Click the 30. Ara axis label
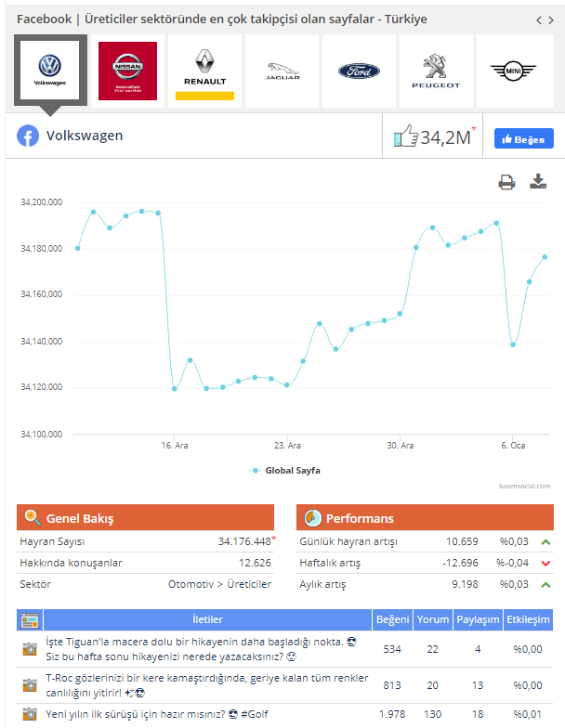The height and width of the screenshot is (728, 565). point(400,446)
